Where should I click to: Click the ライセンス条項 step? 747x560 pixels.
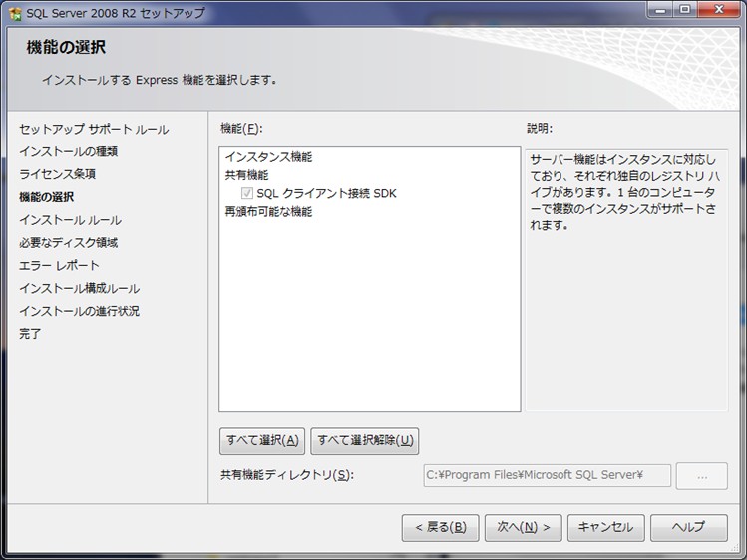tap(57, 174)
